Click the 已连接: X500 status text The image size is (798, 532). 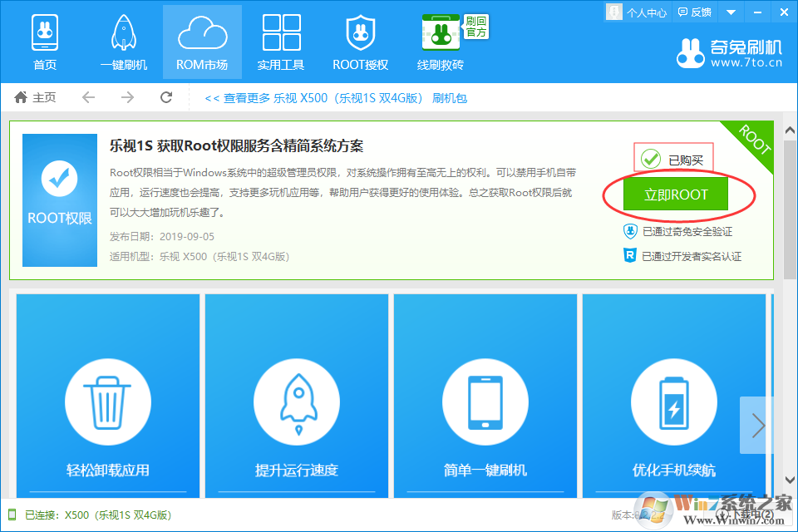98,515
